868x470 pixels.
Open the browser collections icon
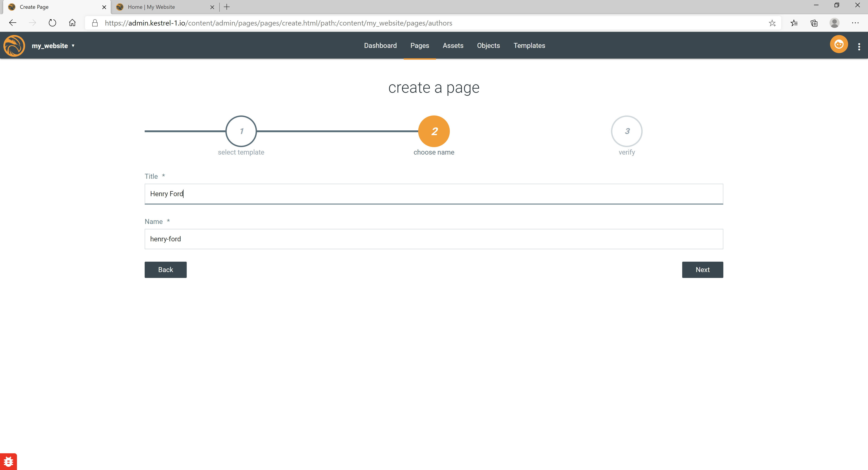point(814,23)
